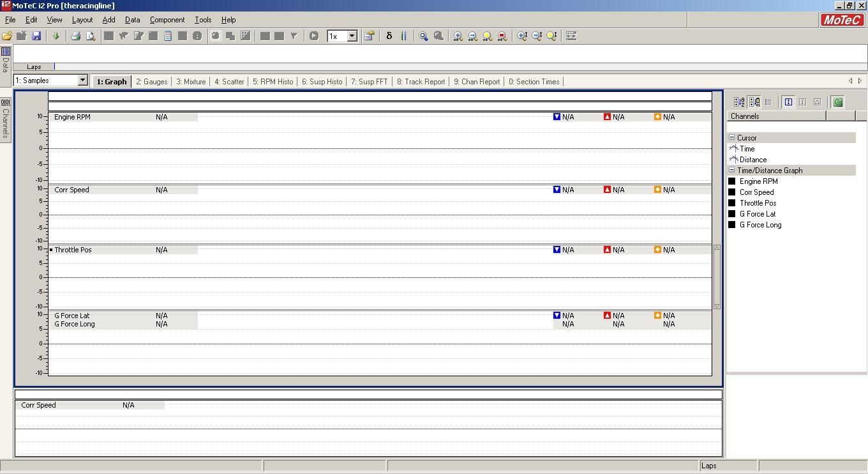Switch to the '2: Gauges' worksheet tab
Screen dimensions: 868x474
coord(151,82)
